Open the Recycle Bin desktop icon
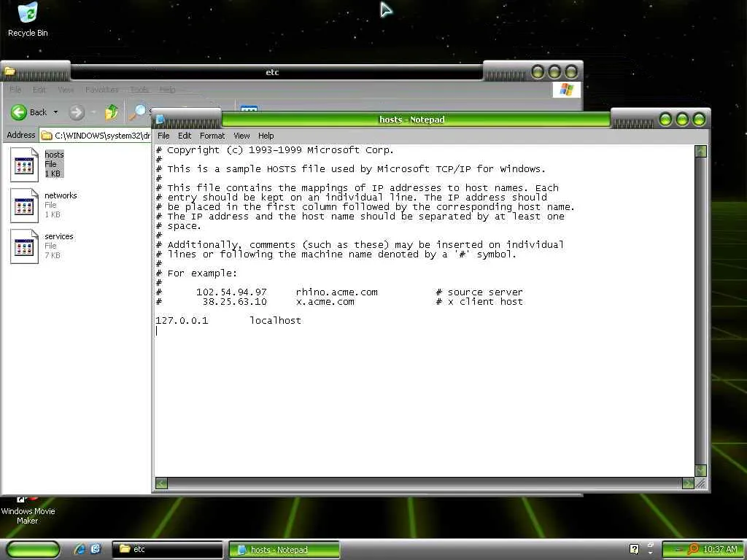The width and height of the screenshot is (747, 560). coord(28,19)
